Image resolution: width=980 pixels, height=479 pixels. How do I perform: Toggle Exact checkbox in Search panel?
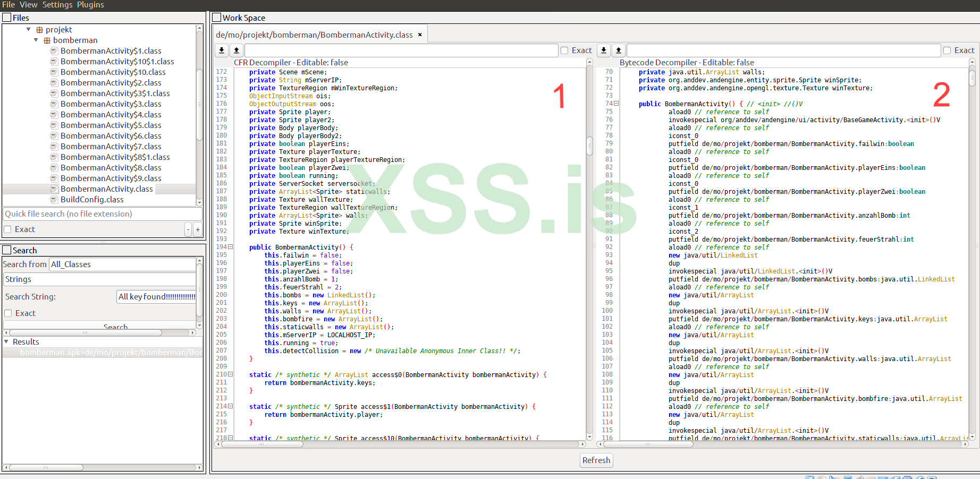click(8, 313)
